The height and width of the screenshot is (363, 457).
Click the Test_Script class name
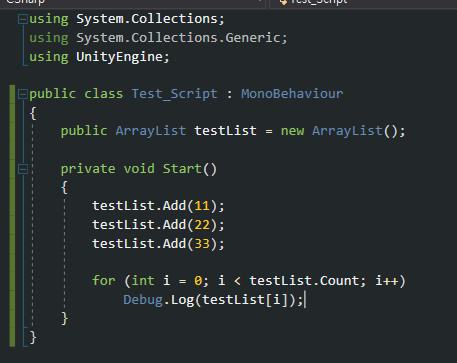point(174,94)
